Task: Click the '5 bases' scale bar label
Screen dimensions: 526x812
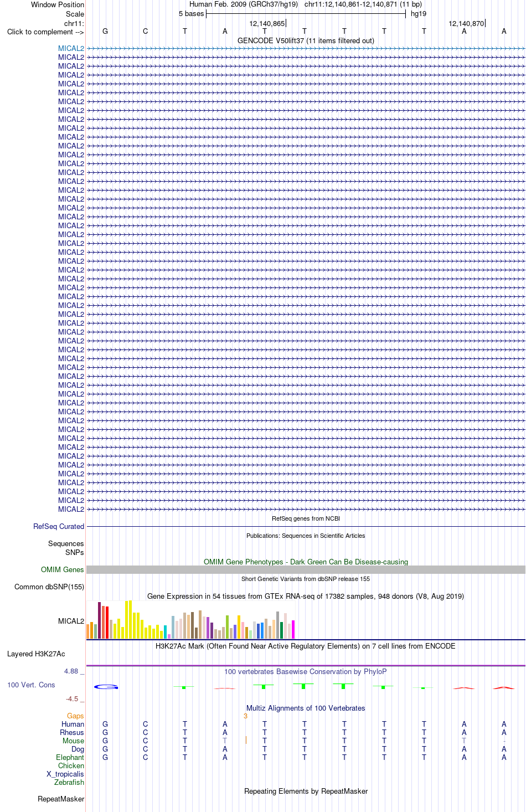Action: click(191, 14)
